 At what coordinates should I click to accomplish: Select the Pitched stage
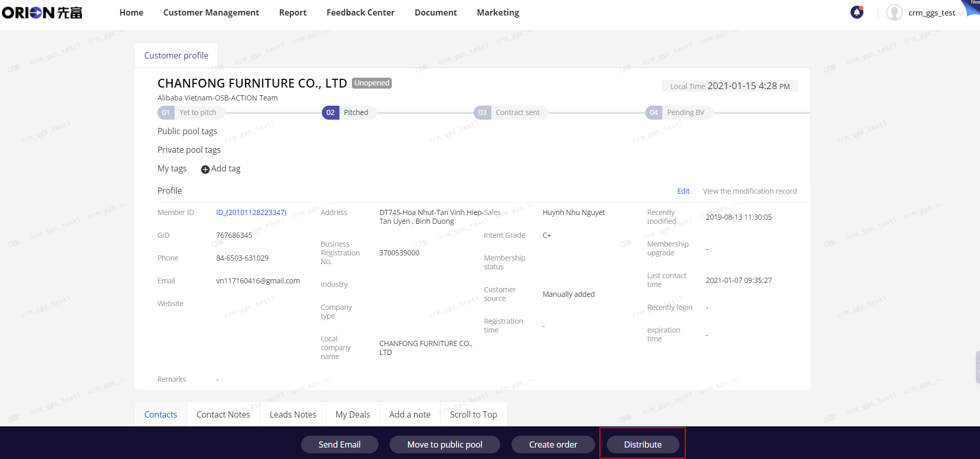click(349, 112)
